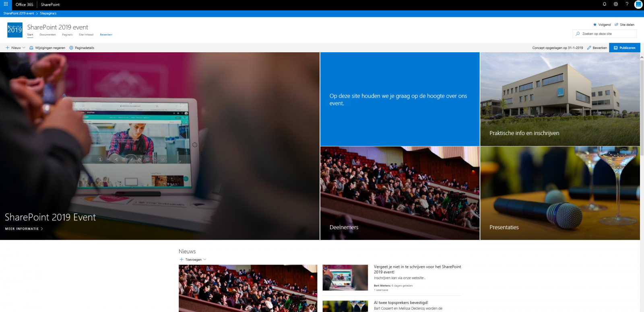This screenshot has height=312, width=644.
Task: Click the pencil icon beside Bewerken in the toolbar
Action: click(589, 48)
